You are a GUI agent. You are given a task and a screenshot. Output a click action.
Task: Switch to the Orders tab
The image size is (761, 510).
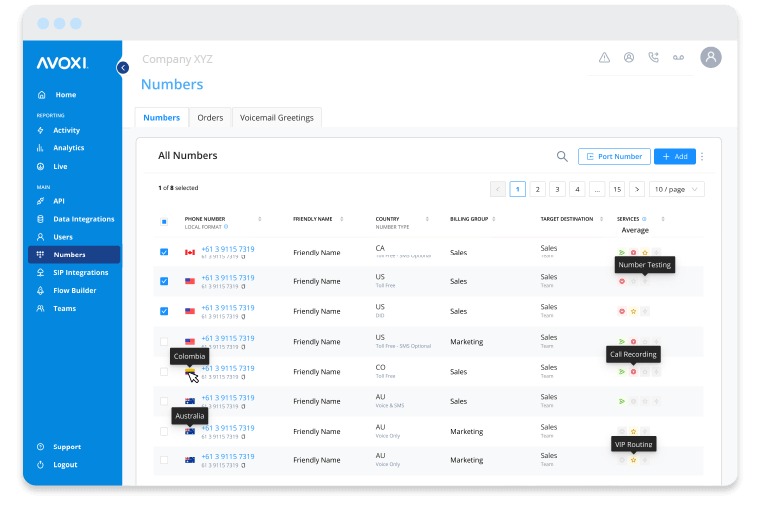[x=210, y=117]
